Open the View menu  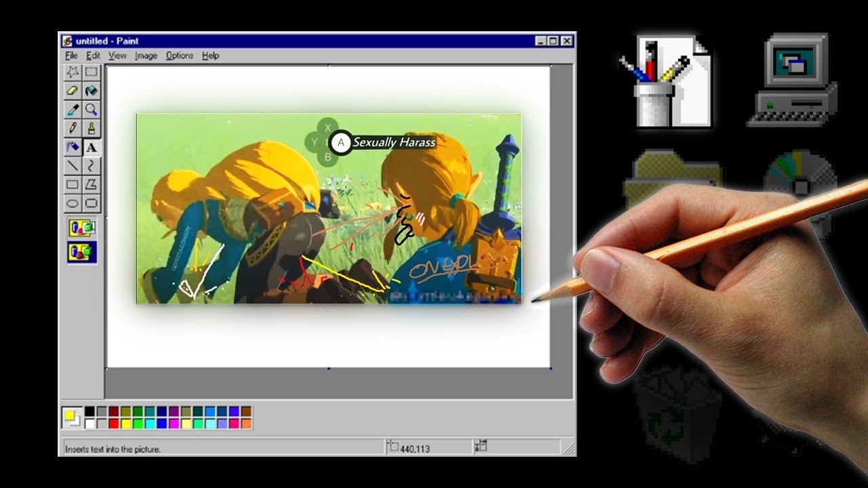click(x=117, y=56)
